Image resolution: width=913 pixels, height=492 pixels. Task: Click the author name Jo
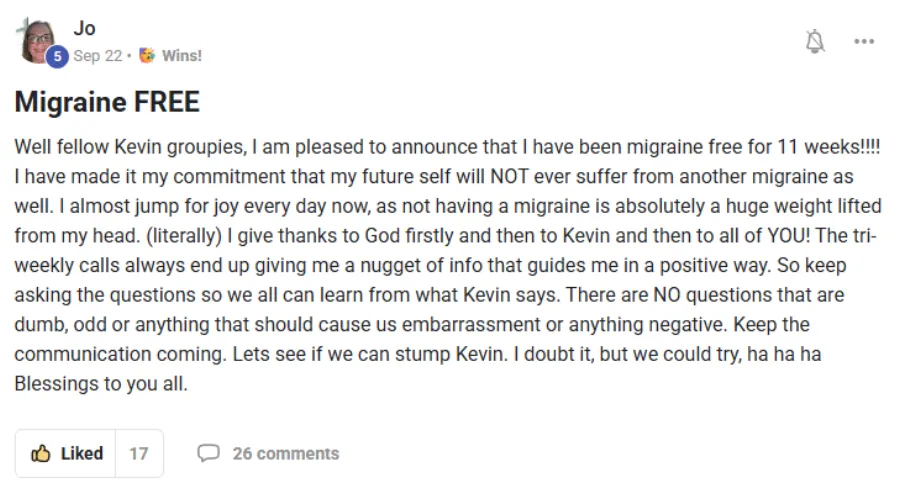pyautogui.click(x=85, y=29)
